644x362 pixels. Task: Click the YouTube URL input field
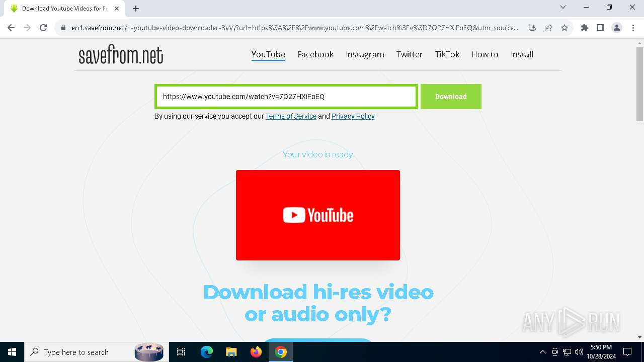(x=286, y=97)
